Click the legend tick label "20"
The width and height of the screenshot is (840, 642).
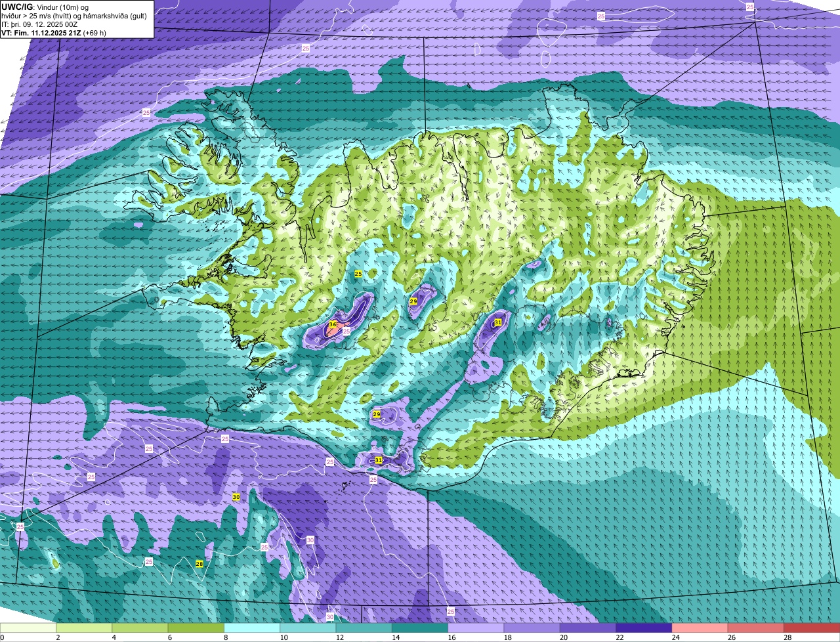point(563,637)
